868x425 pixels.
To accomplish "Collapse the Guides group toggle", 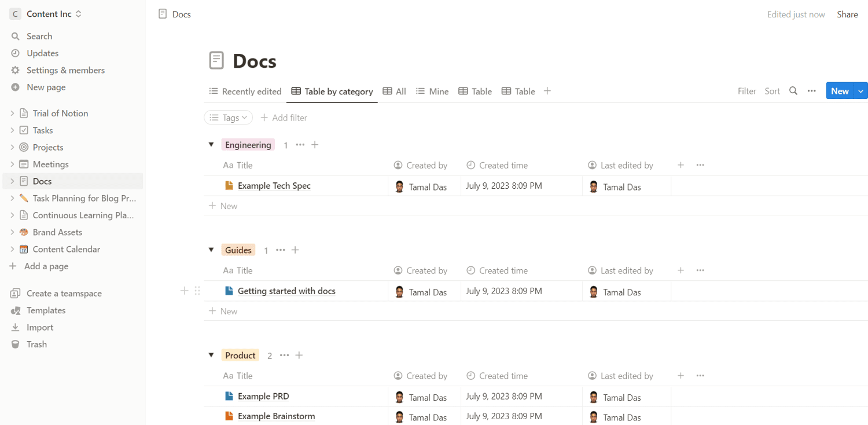I will (x=211, y=250).
